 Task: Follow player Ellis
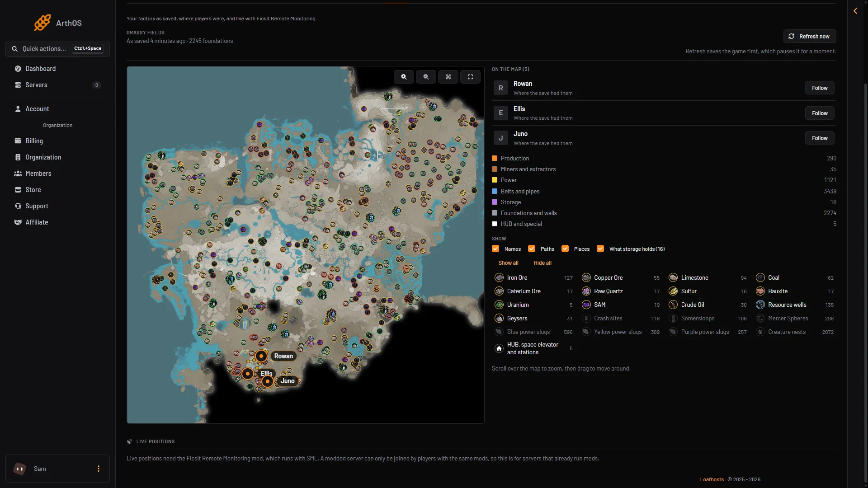pyautogui.click(x=820, y=113)
